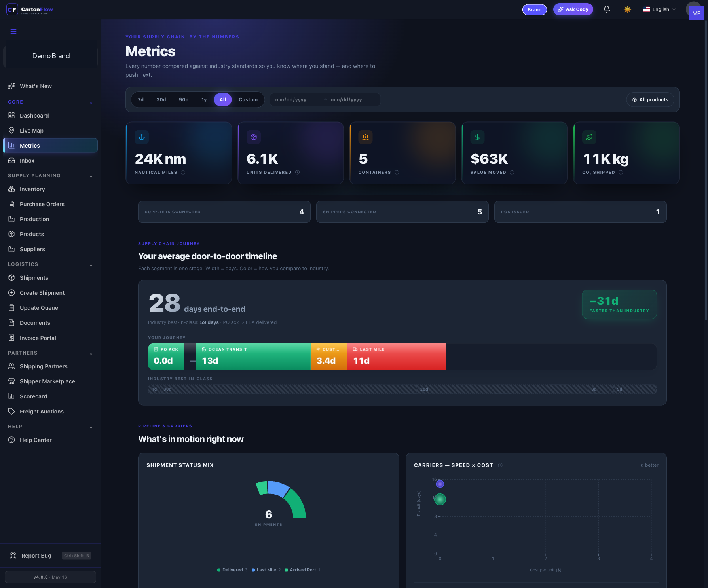This screenshot has height=588, width=708.
Task: Select the All time range
Action: (223, 100)
